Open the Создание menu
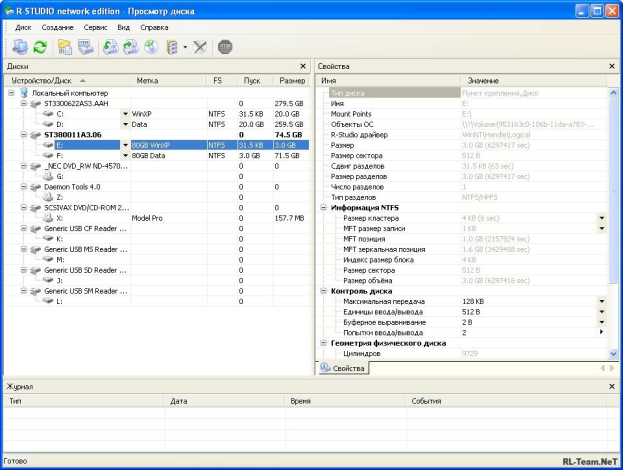The image size is (623, 470). tap(58, 27)
